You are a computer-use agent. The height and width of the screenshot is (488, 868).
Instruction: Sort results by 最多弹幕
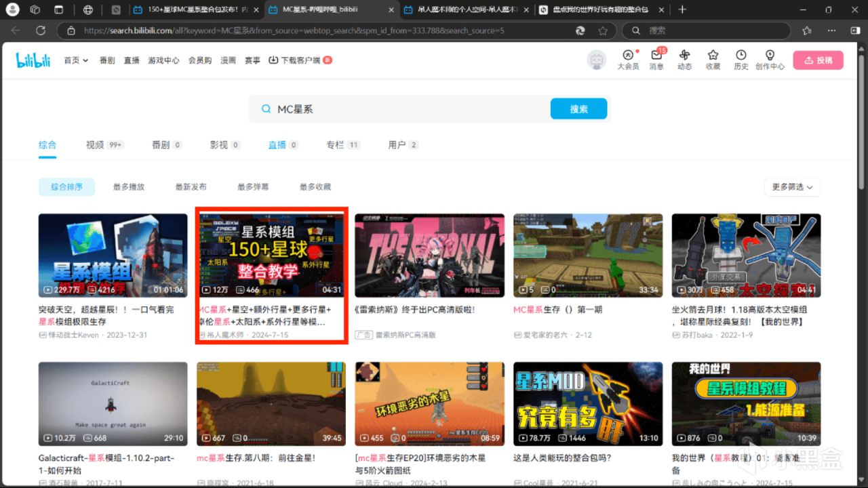pos(254,187)
